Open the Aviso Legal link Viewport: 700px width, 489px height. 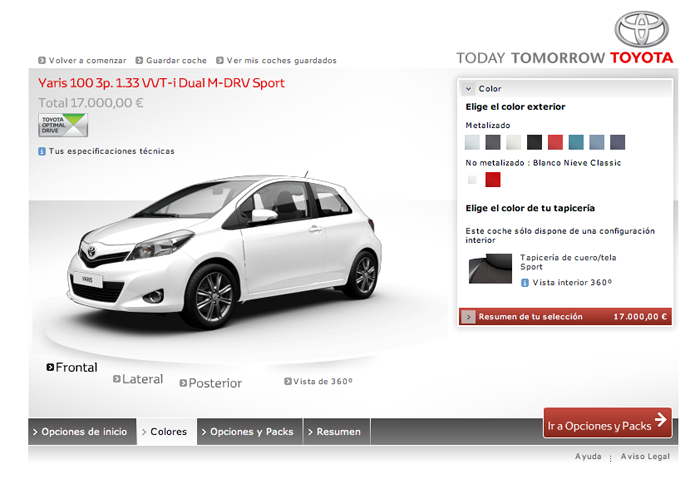click(x=645, y=456)
